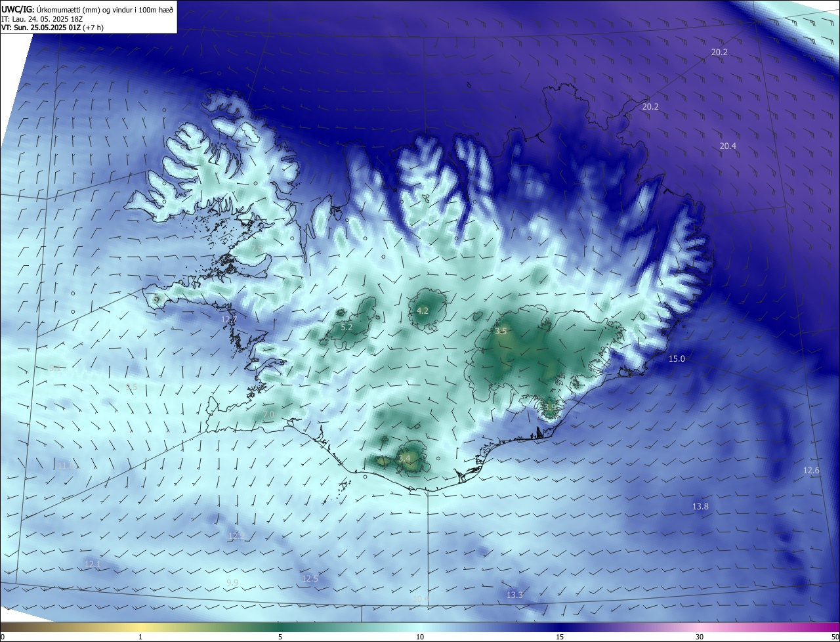Select the 15.0 value label off the east coast
Viewport: 840px width, 642px height.
click(x=677, y=359)
